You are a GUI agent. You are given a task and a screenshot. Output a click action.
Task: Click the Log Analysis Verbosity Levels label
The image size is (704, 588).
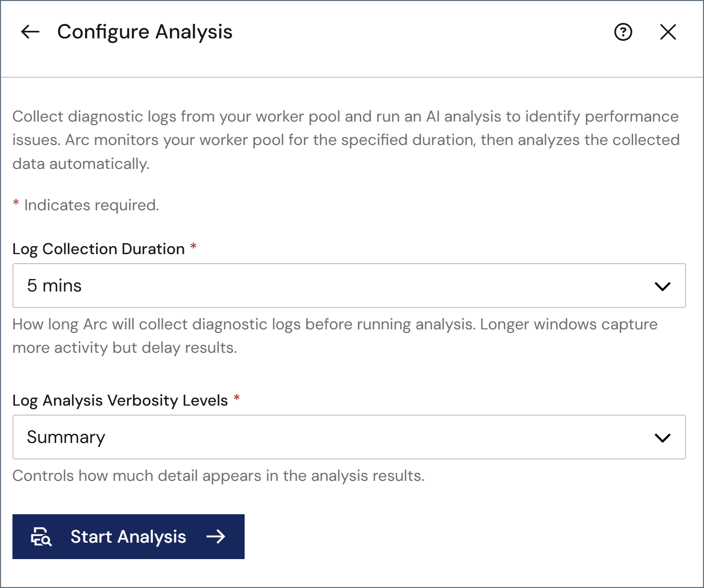click(120, 400)
